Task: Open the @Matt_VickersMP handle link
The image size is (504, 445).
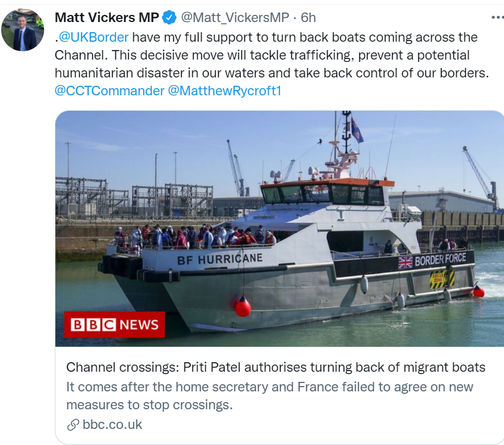Action: click(235, 17)
